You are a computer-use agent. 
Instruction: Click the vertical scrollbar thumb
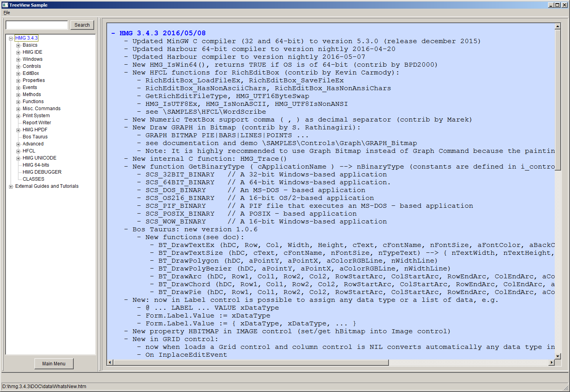coord(558,100)
